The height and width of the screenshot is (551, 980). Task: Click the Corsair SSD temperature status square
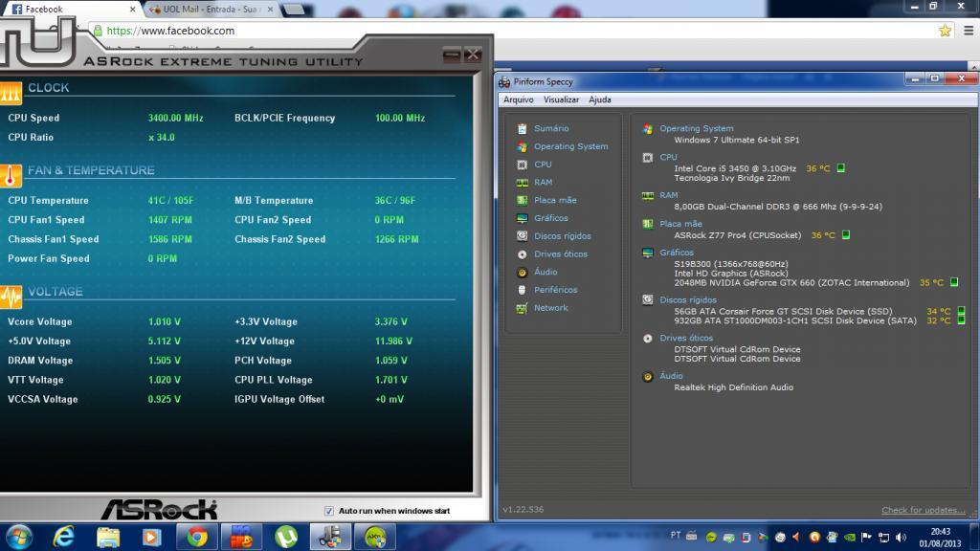click(x=961, y=311)
